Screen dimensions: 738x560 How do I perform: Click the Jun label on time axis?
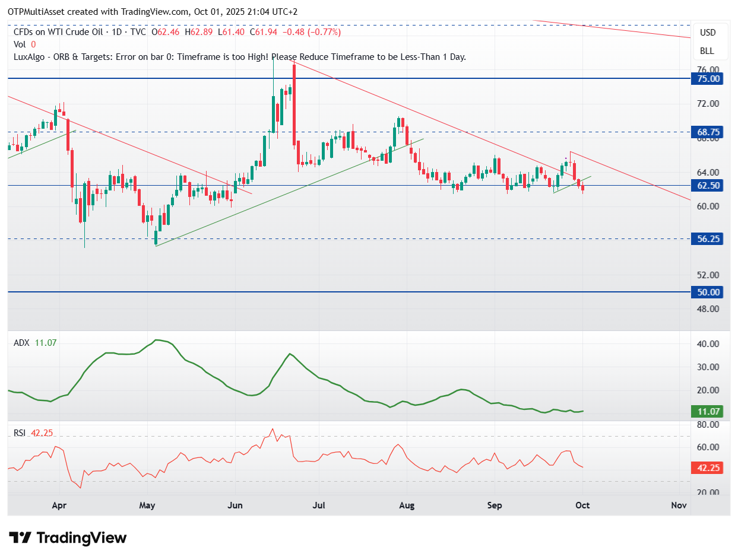coord(235,505)
